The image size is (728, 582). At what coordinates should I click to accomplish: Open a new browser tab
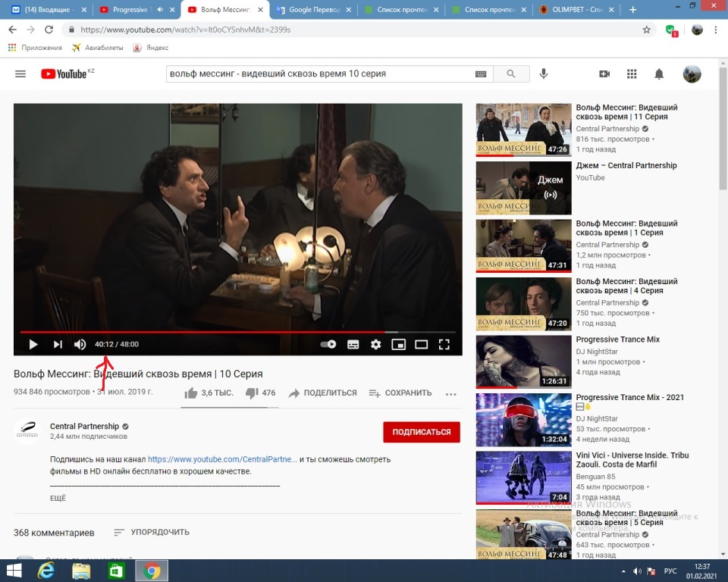pyautogui.click(x=632, y=9)
